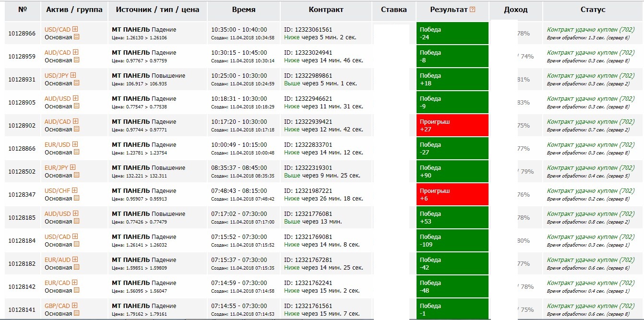Image resolution: width=644 pixels, height=320 pixels.
Task: Click the plus icon next to GBP/CAD
Action: (74, 306)
